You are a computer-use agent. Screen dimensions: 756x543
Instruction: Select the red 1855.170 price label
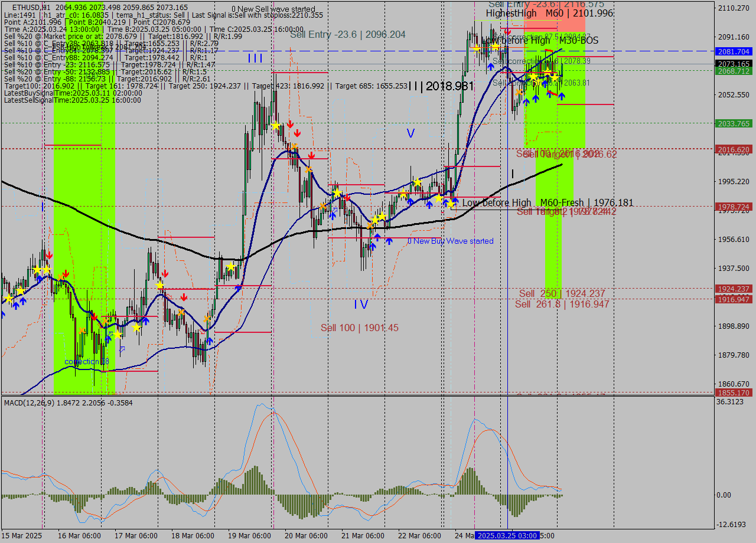[733, 392]
